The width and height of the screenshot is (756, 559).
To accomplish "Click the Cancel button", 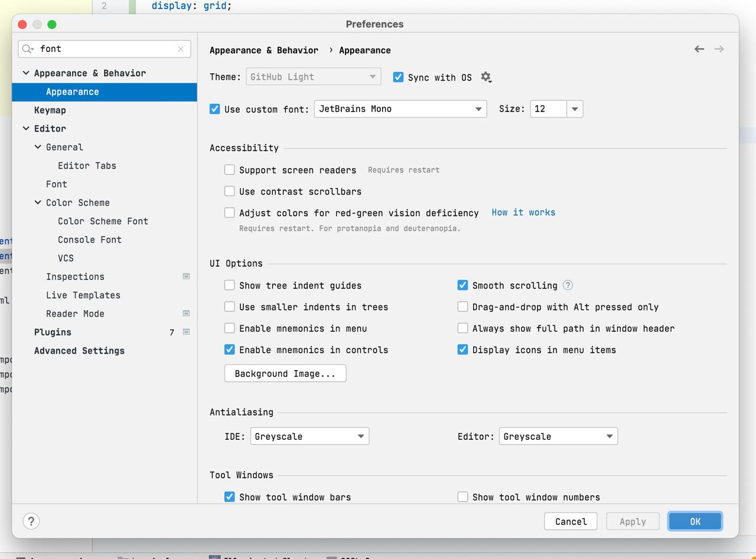I will (571, 521).
